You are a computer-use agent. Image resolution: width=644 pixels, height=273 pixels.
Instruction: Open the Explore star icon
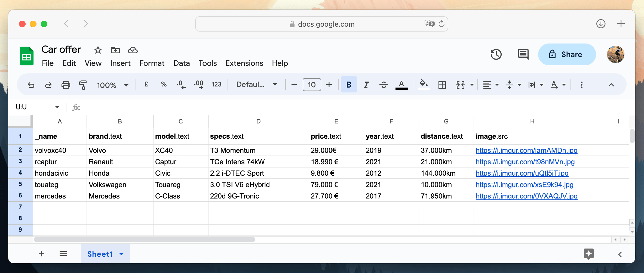588,254
